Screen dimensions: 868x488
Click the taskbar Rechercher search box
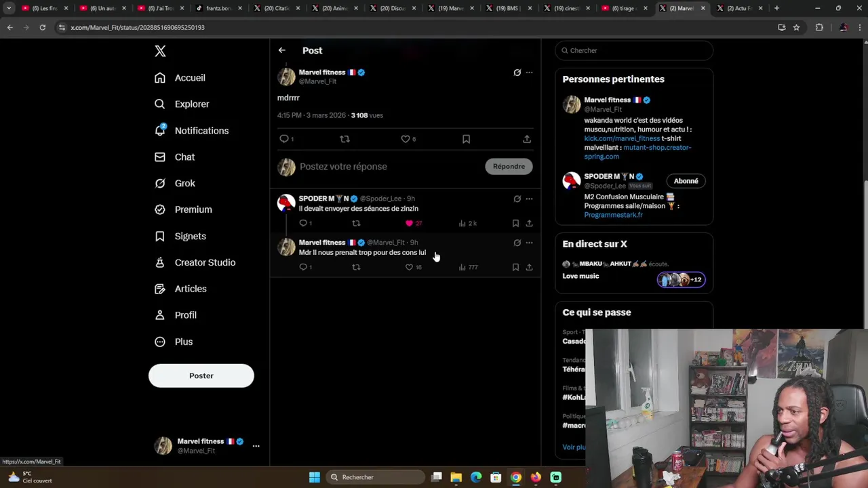pos(374,477)
